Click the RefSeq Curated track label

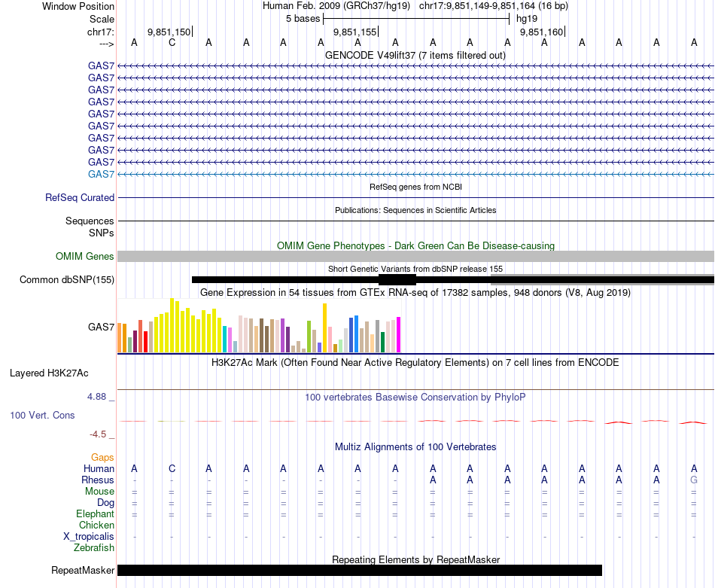click(x=80, y=198)
